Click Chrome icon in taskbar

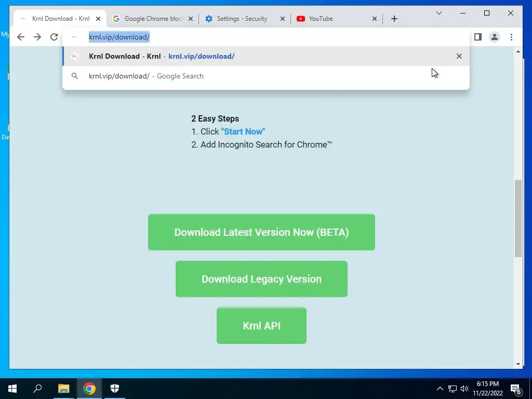(x=89, y=389)
